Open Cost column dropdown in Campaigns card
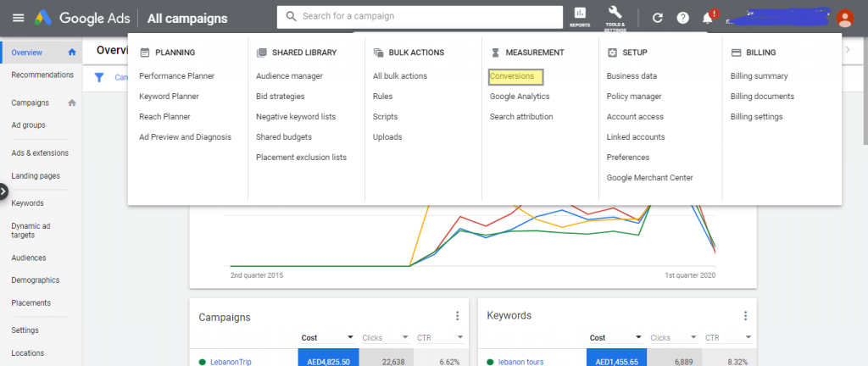Screen dimensions: 868x366 pos(348,337)
